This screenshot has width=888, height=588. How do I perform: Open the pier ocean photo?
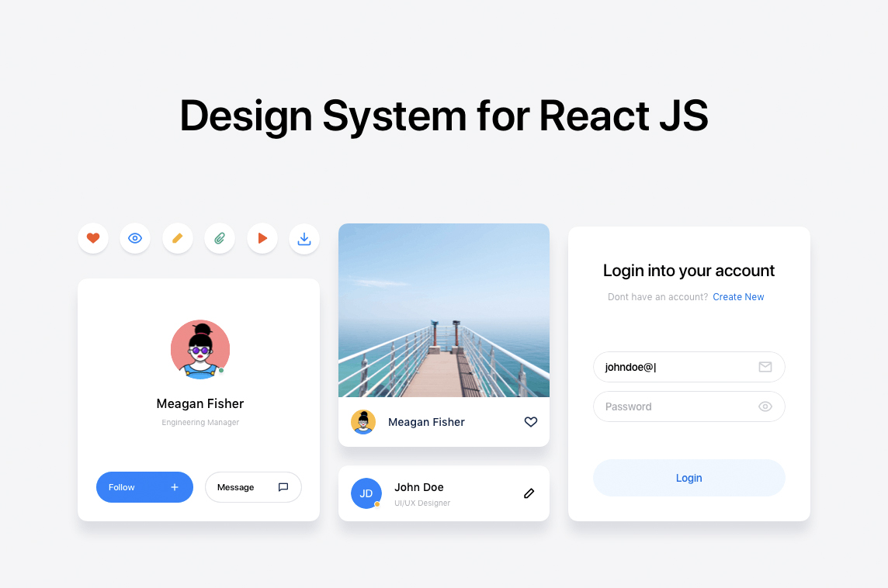click(x=444, y=310)
